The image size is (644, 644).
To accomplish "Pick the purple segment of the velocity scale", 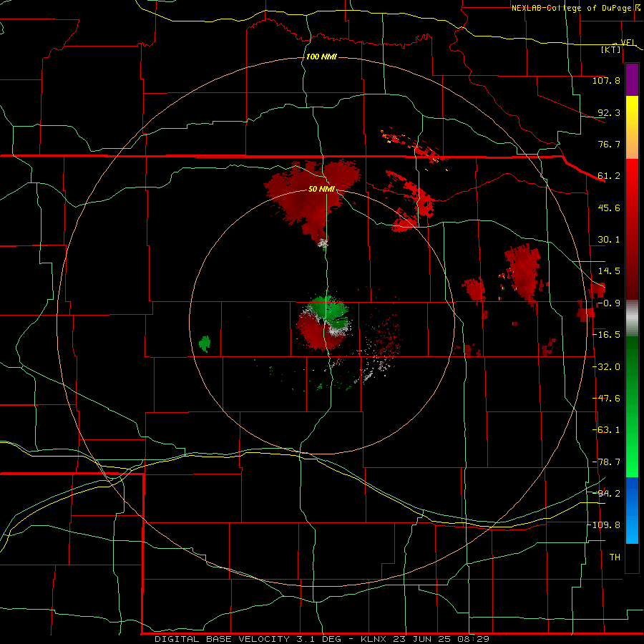I will pos(632,79).
